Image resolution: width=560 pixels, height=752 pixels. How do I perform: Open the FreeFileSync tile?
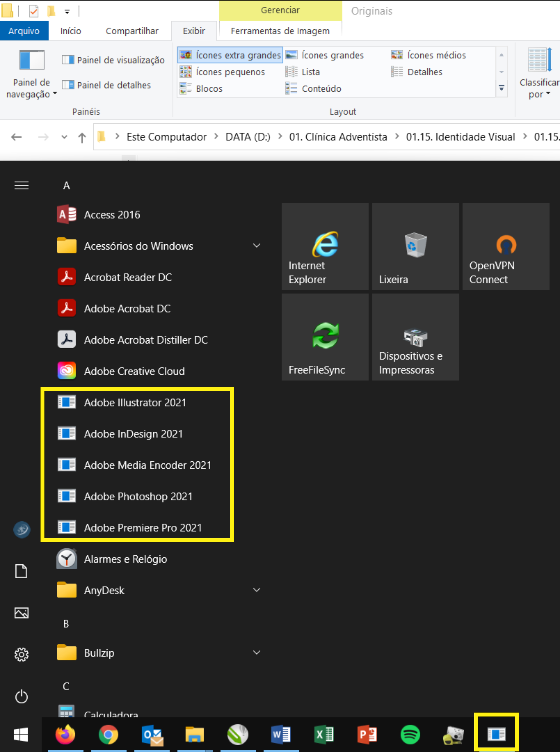point(325,337)
